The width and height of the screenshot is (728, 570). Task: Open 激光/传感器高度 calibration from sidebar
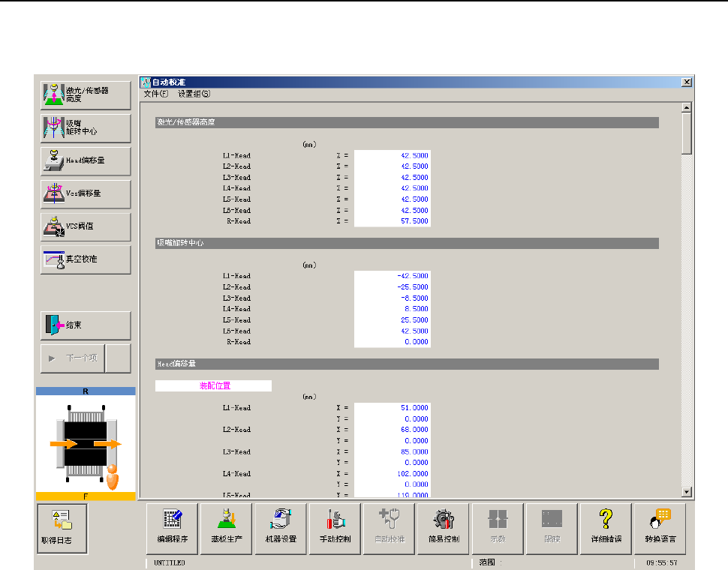[x=86, y=95]
